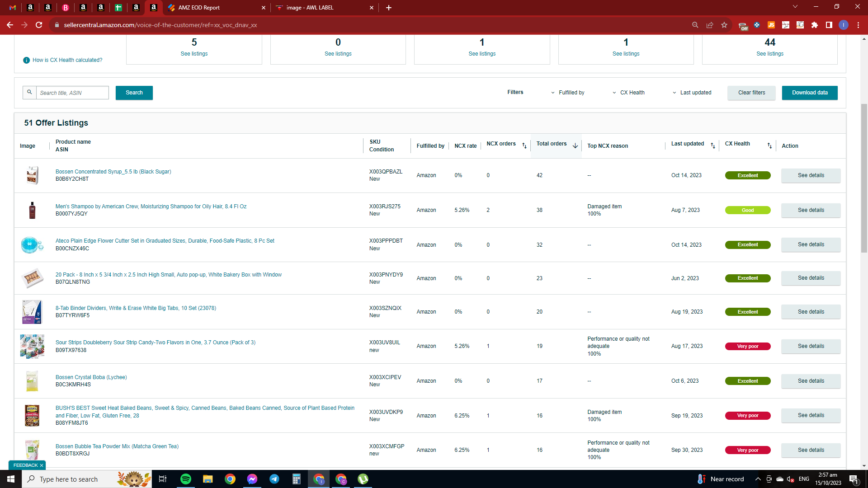Viewport: 868px width, 488px height.
Task: Switch to the AMZ EOD Report tab
Action: click(216, 8)
